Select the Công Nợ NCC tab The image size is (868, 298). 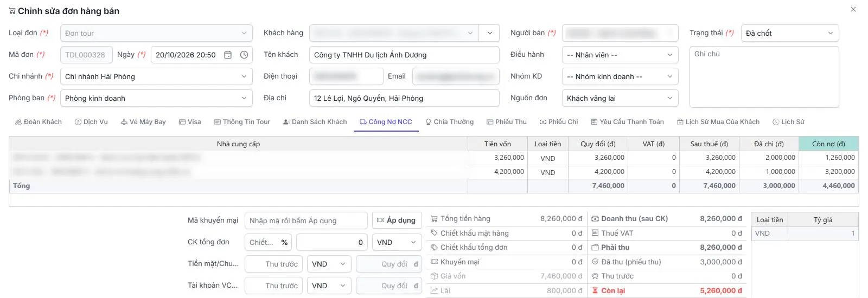point(386,122)
